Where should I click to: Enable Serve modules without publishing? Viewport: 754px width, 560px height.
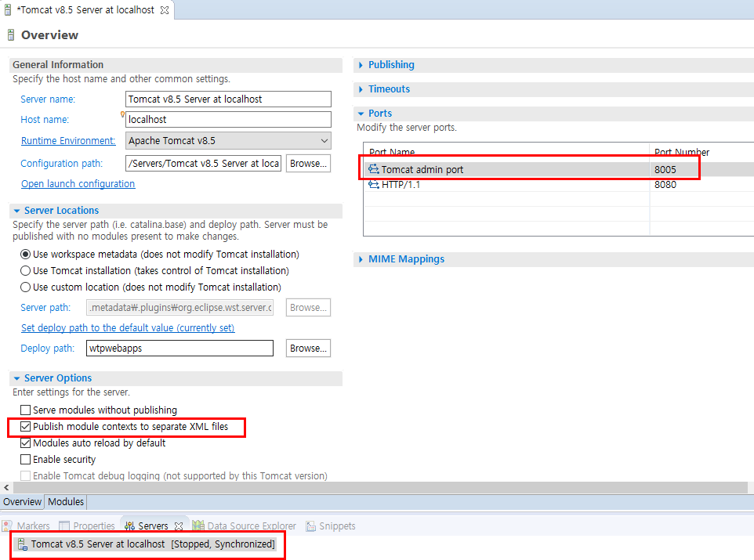tap(26, 410)
